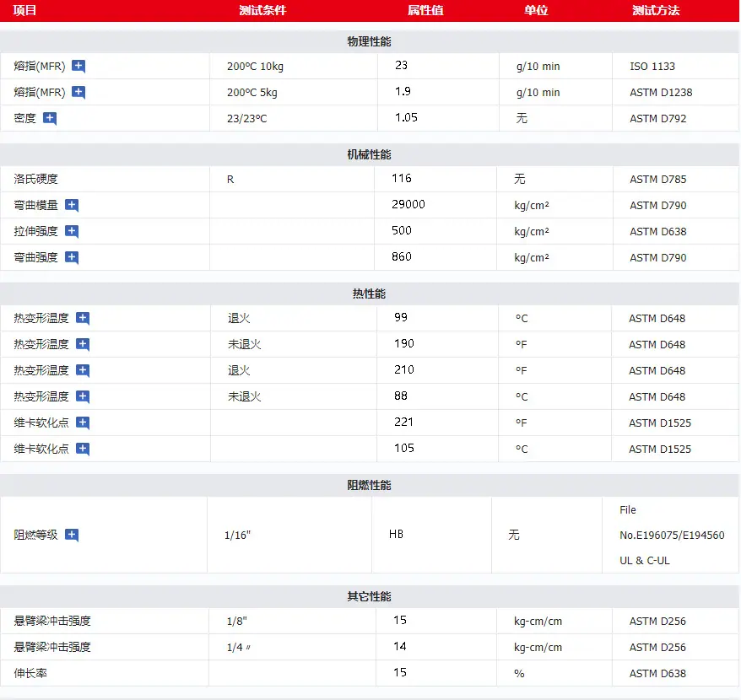Expand plus icon on 热变形温度 row valued 88

(83, 396)
